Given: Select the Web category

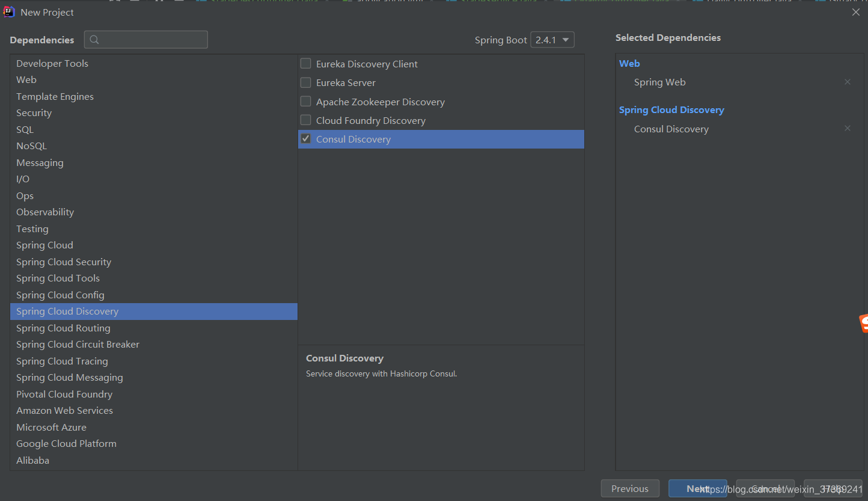Looking at the screenshot, I should pos(154,79).
